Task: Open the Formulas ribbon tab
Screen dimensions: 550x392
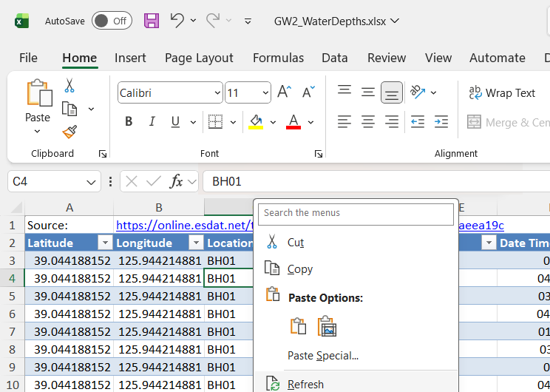Action: pyautogui.click(x=278, y=58)
